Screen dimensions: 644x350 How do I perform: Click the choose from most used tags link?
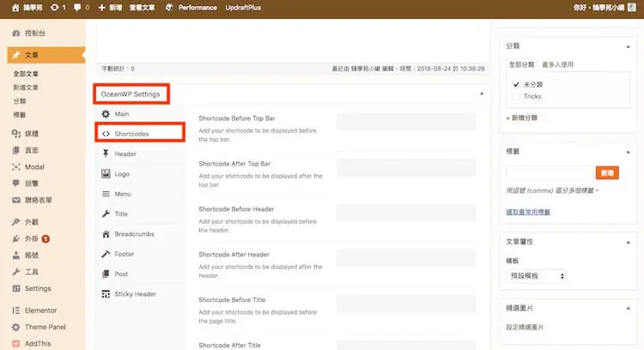(x=528, y=212)
